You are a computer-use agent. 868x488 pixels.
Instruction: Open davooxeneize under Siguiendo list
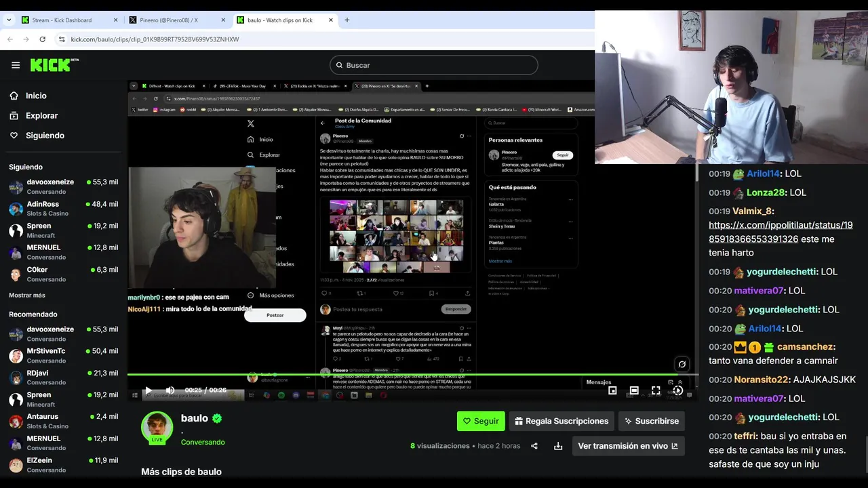[x=63, y=186]
